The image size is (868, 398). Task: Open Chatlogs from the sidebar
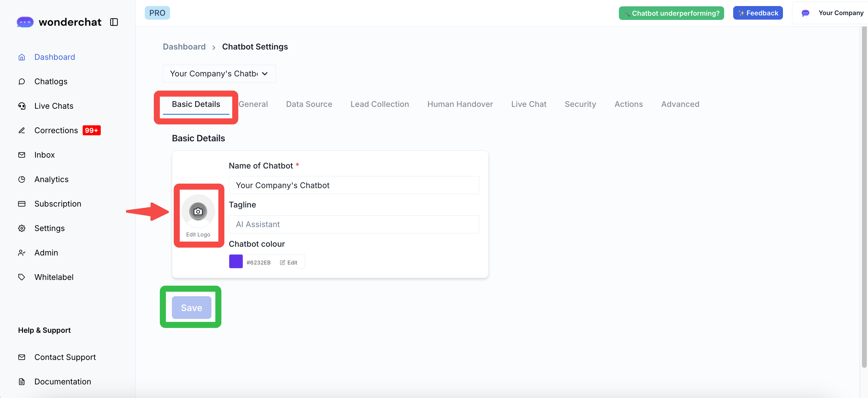(x=51, y=82)
